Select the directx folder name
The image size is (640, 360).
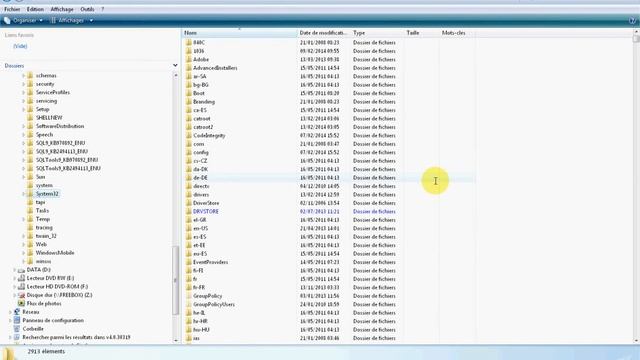click(x=201, y=186)
